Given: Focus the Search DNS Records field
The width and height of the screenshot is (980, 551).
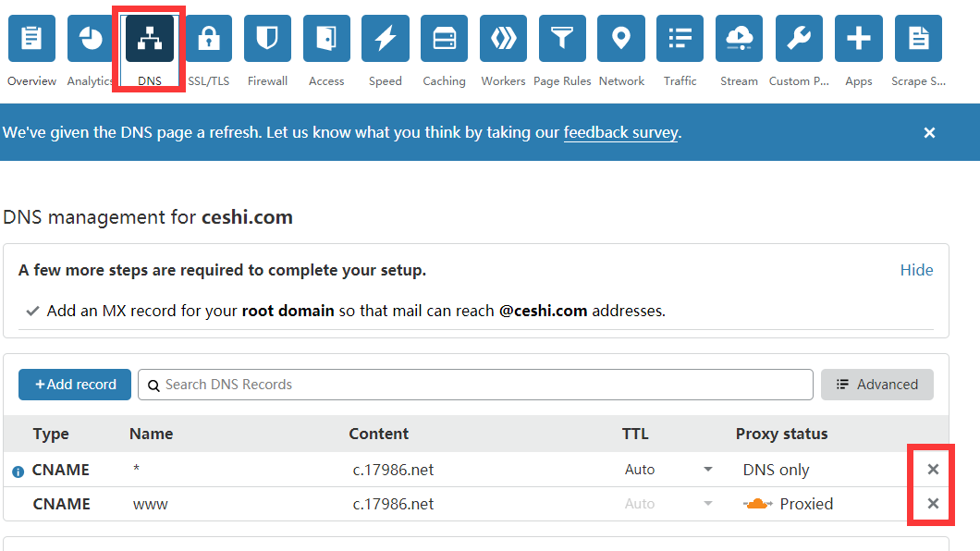Looking at the screenshot, I should coord(475,385).
